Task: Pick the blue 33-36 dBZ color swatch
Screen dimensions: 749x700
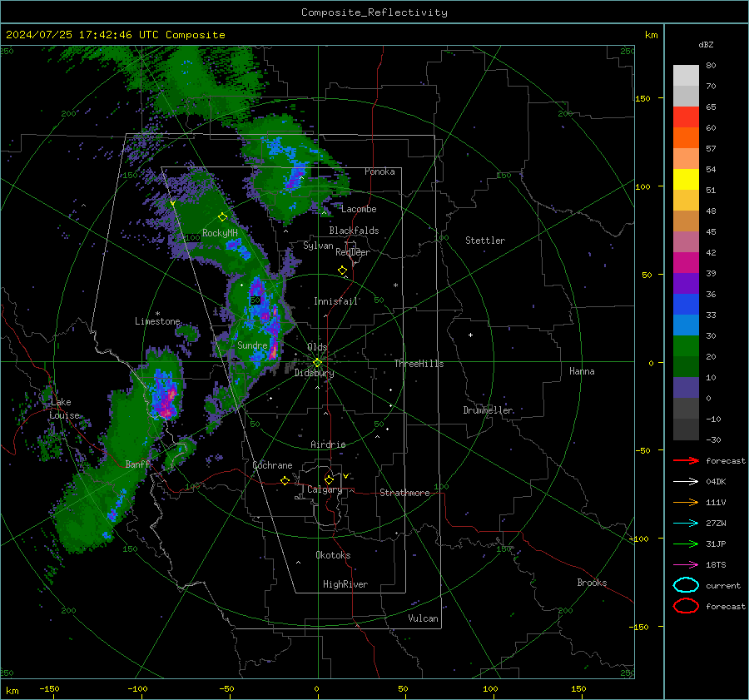Action: [x=686, y=305]
